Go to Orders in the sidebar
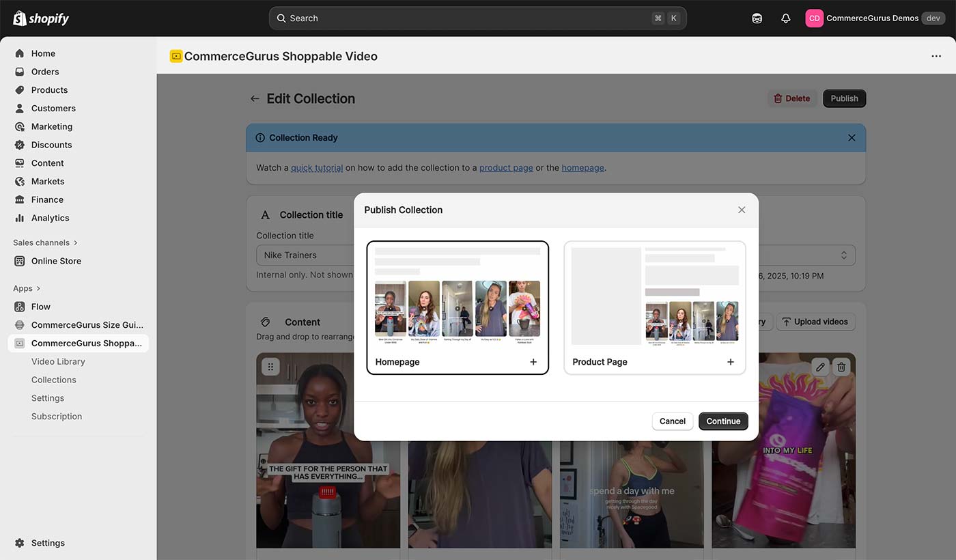The height and width of the screenshot is (560, 956). pos(45,72)
